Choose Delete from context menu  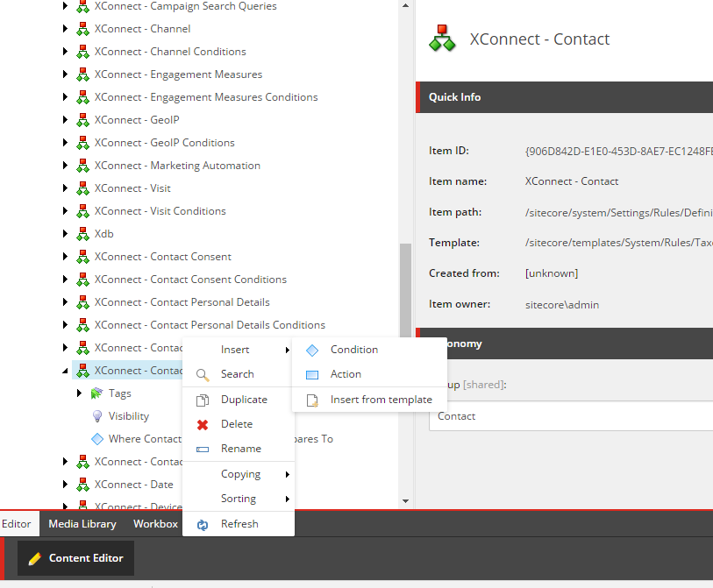click(x=239, y=424)
